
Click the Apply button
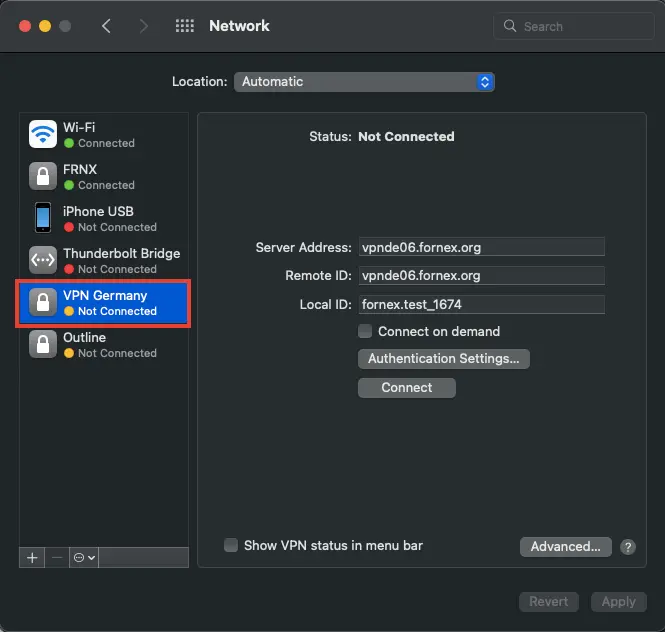click(x=619, y=602)
